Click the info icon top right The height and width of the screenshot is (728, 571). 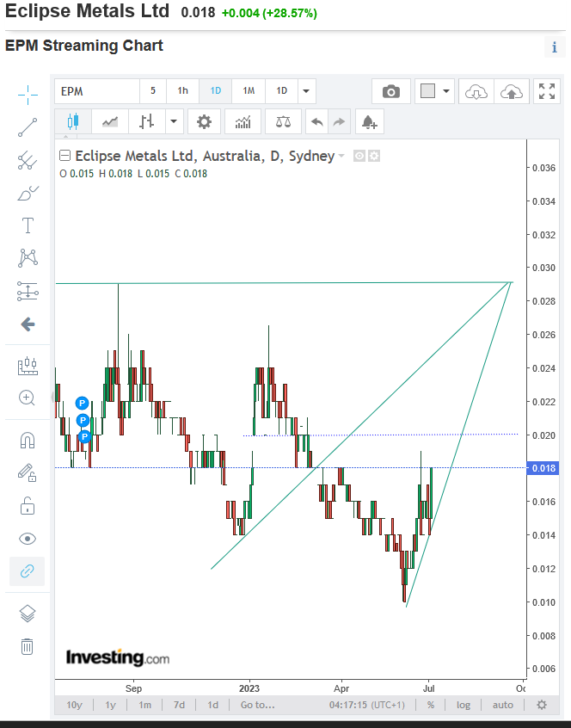pos(555,46)
